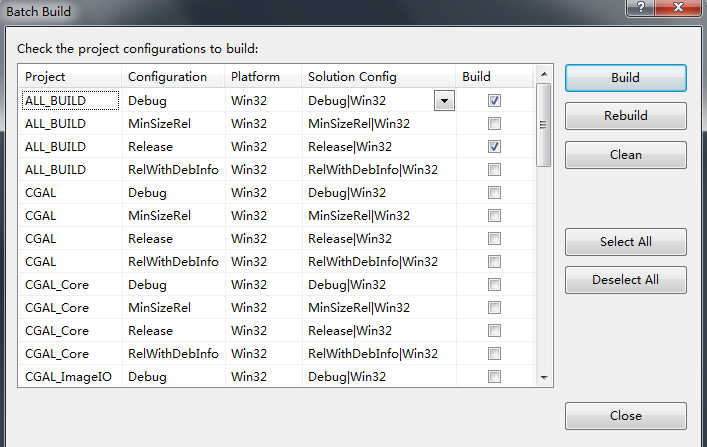Click the Project column header
The width and height of the screenshot is (707, 447).
pos(70,77)
